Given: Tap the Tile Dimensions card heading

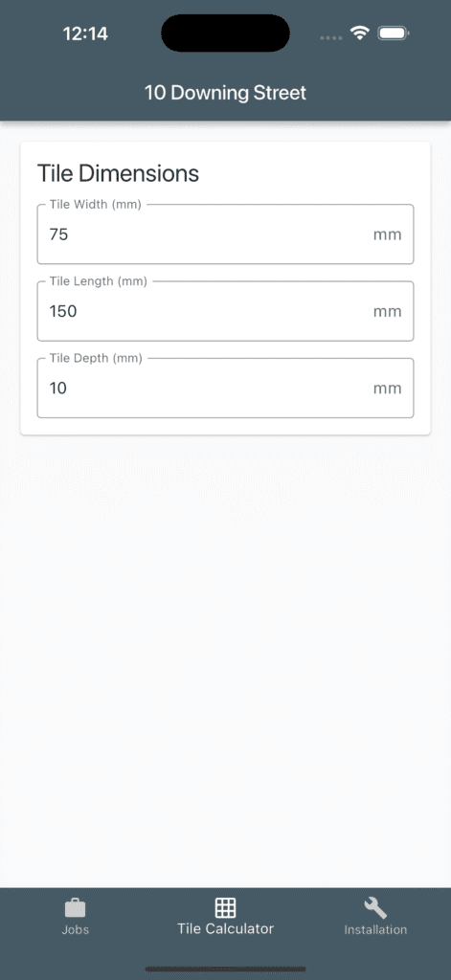Looking at the screenshot, I should click(x=118, y=173).
